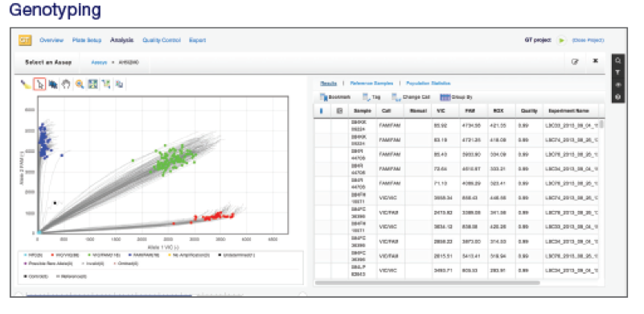
Task: Toggle the eye visibility icon in sidebar
Action: pyautogui.click(x=618, y=85)
